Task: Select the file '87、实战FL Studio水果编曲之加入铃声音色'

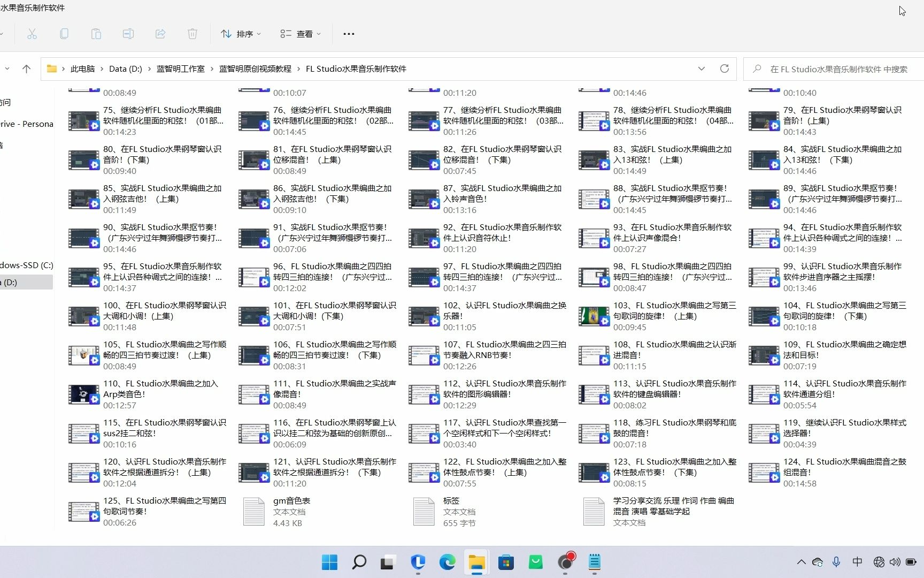Action: [x=487, y=199]
